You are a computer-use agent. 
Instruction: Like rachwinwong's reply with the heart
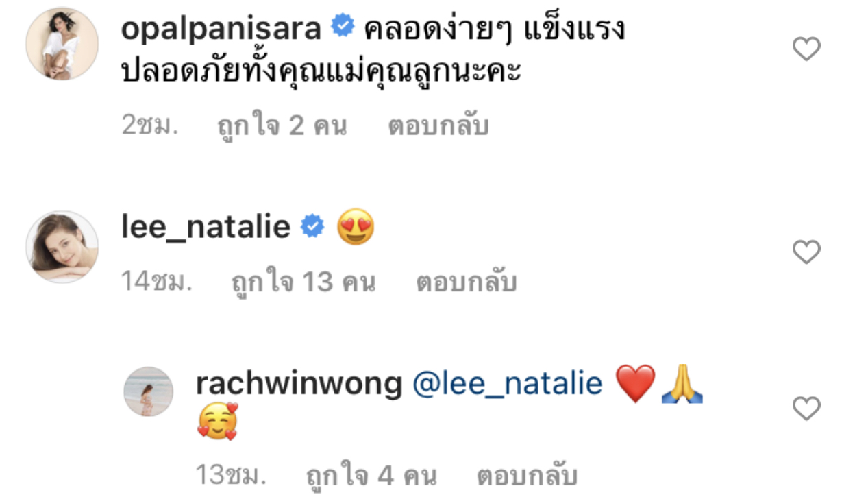tap(806, 409)
